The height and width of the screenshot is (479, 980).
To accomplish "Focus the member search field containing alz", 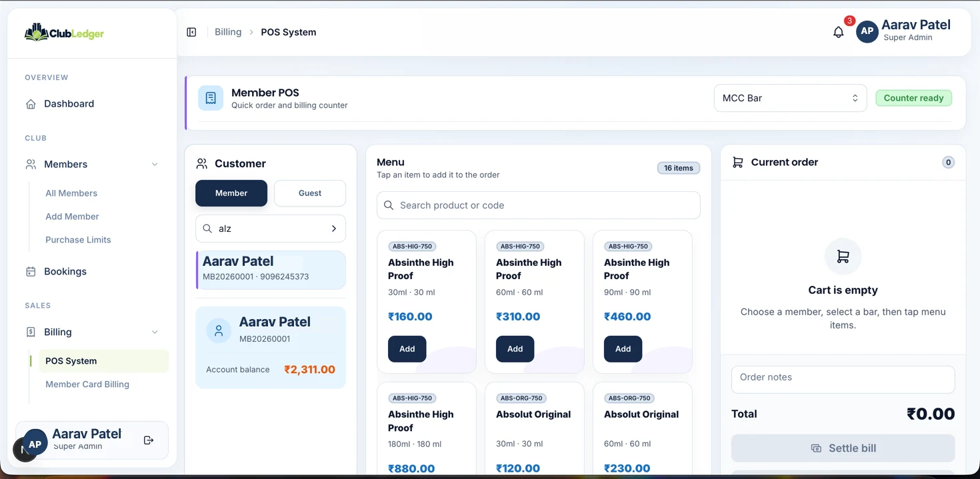I will tap(271, 229).
